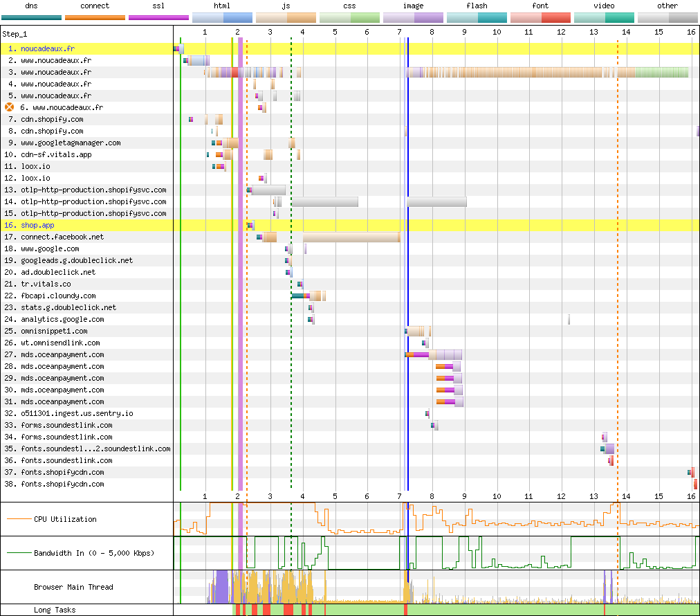Viewport: 700px width, 616px height.
Task: Click the long js bar for connect.facebook.net
Action: pyautogui.click(x=351, y=237)
